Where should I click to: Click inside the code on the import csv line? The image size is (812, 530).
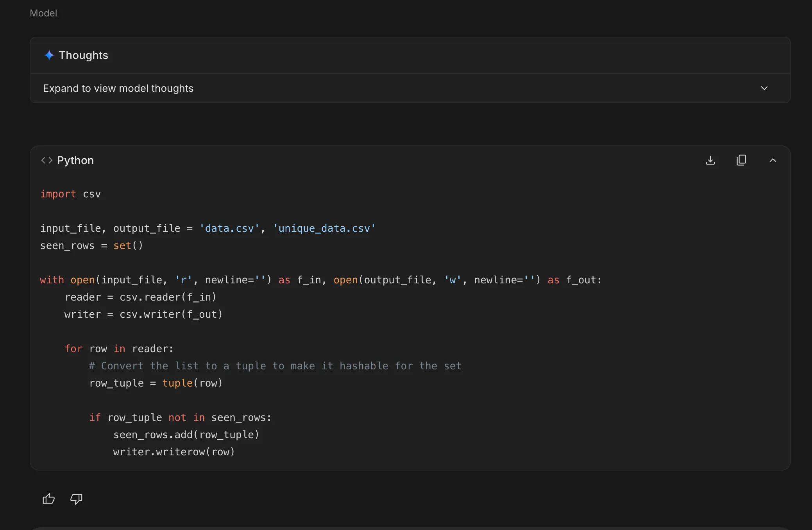pos(71,194)
